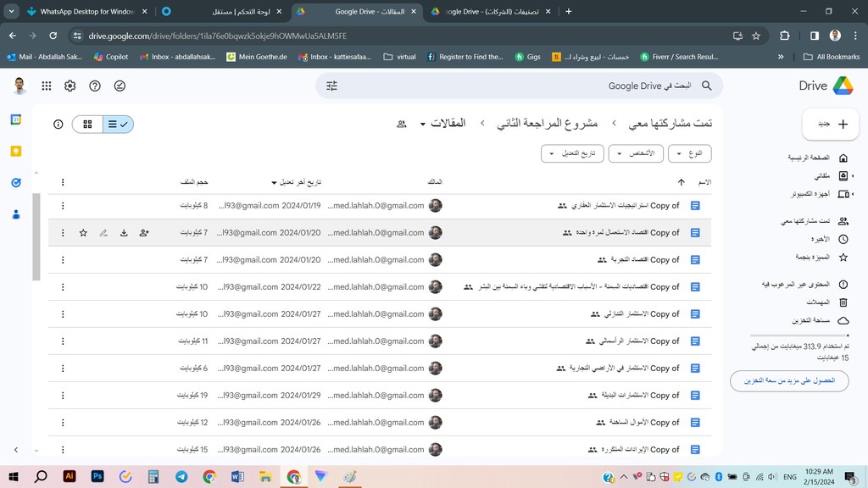Viewport: 868px width, 488px height.
Task: Open Drive help question mark
Action: [95, 86]
